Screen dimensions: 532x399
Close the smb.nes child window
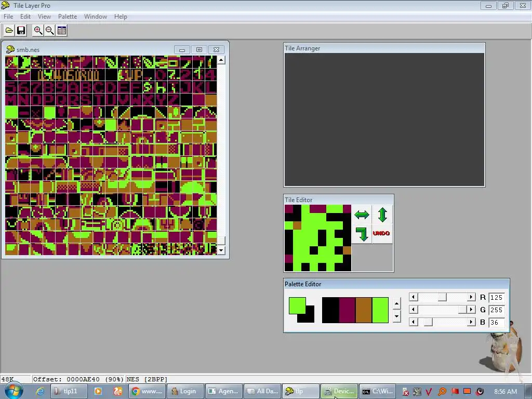(x=216, y=50)
